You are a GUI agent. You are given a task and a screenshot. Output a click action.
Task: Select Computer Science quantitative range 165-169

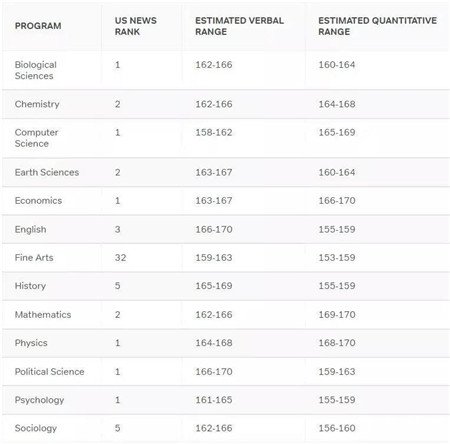[x=337, y=132]
